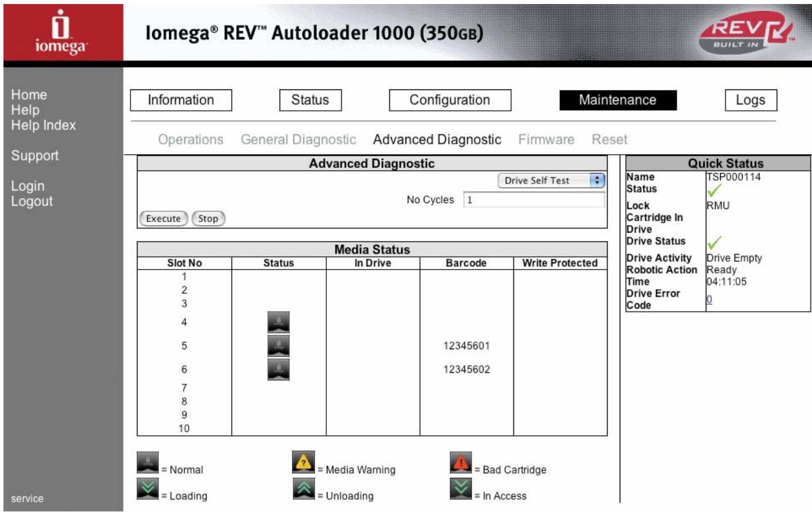This screenshot has width=812, height=512.
Task: Click the Loading legend icon
Action: (x=148, y=489)
